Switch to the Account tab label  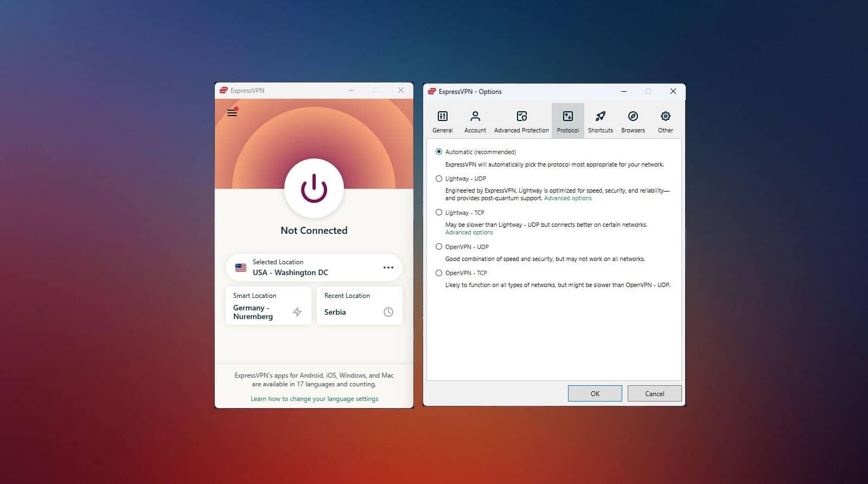475,130
